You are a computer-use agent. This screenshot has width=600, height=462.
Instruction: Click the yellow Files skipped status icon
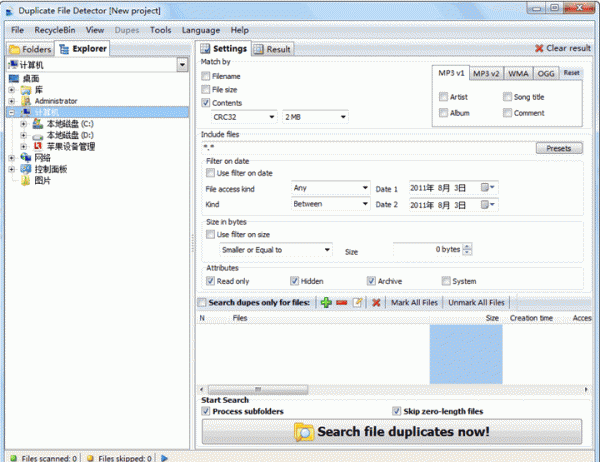[x=90, y=458]
